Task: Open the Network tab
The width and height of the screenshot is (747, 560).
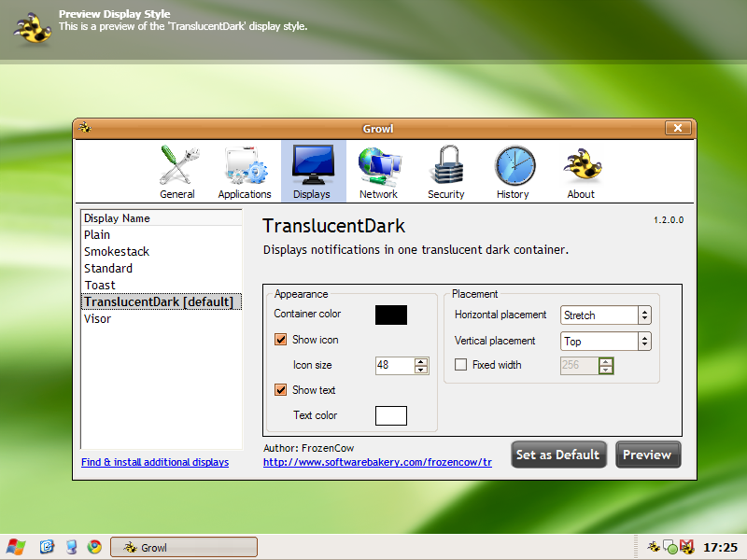Action: pyautogui.click(x=379, y=172)
